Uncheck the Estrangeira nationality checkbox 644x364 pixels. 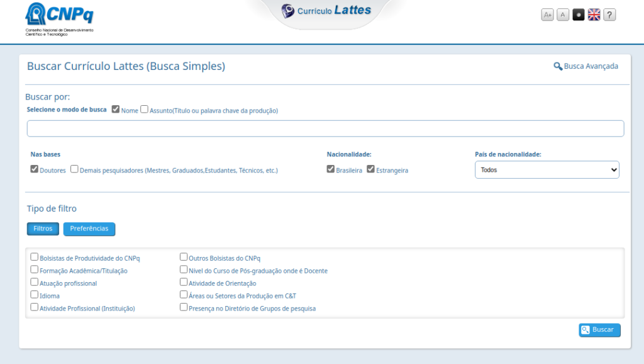click(x=371, y=169)
